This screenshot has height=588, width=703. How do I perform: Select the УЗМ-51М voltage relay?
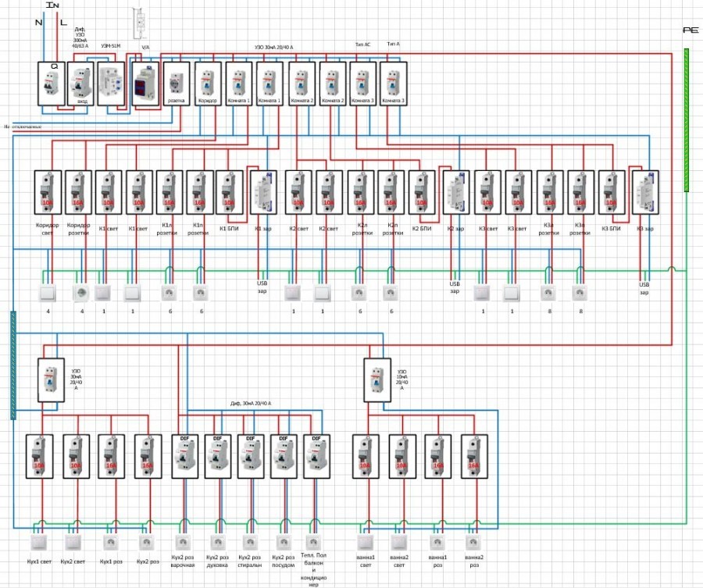(x=110, y=84)
